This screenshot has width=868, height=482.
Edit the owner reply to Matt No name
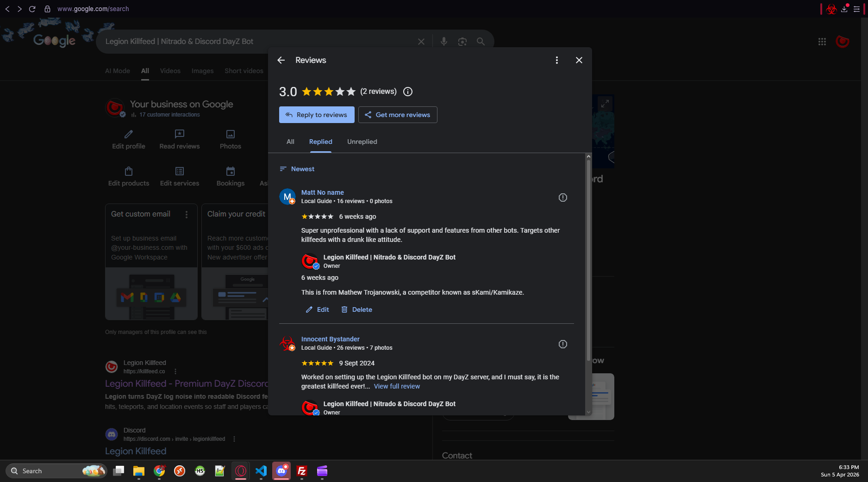click(318, 309)
